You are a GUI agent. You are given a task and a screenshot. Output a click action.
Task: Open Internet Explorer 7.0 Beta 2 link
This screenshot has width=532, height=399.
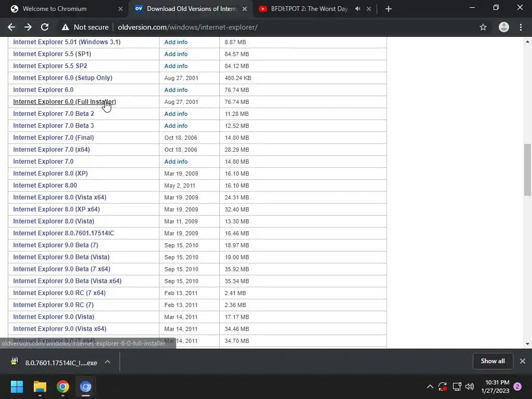pos(54,114)
